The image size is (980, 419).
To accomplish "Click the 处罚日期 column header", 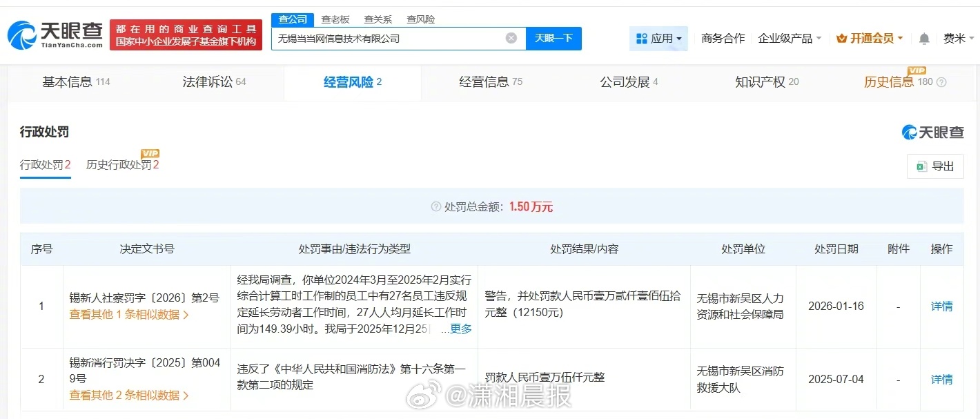I will pyautogui.click(x=836, y=249).
